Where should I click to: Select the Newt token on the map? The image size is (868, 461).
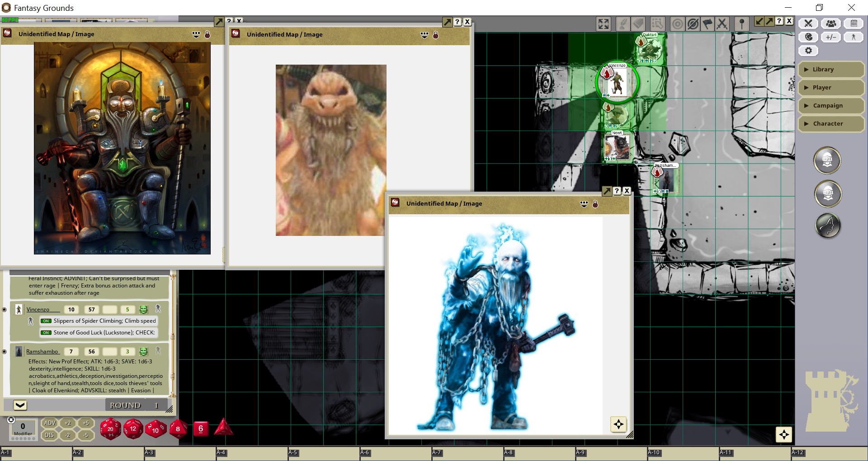coord(617,146)
